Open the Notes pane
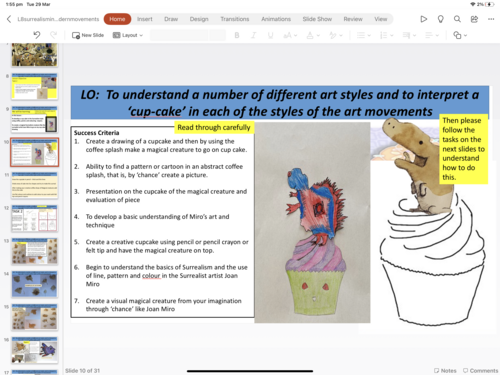Screen dimensions: 500x375 445,370
